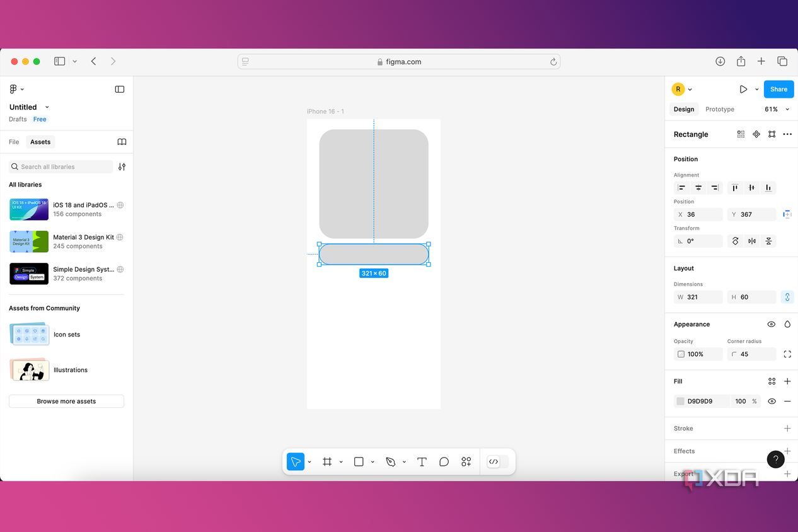Open the Actions resources tool
Screen dimensions: 798x532
point(466,461)
